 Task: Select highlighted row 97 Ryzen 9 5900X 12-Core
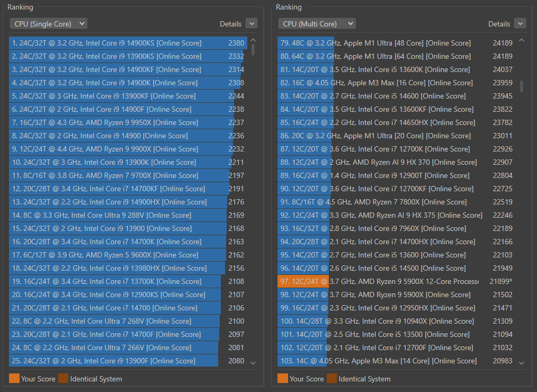coord(397,281)
